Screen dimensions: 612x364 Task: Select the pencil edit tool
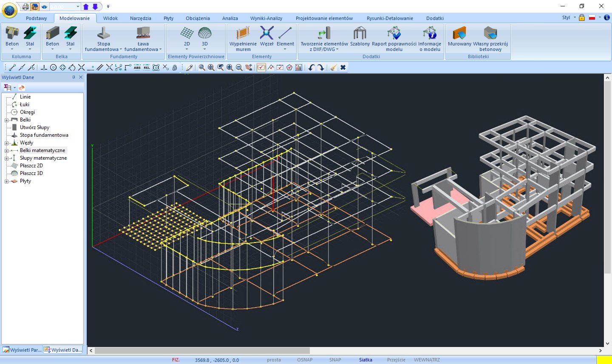coord(189,68)
